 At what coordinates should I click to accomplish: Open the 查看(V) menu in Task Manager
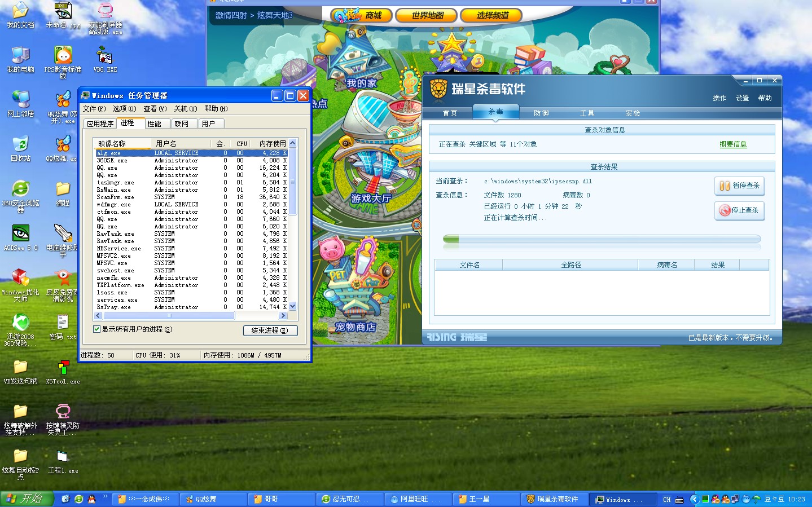[x=155, y=109]
